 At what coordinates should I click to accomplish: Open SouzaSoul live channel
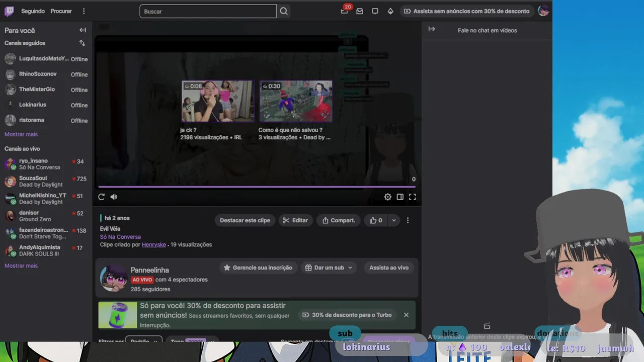click(x=46, y=182)
